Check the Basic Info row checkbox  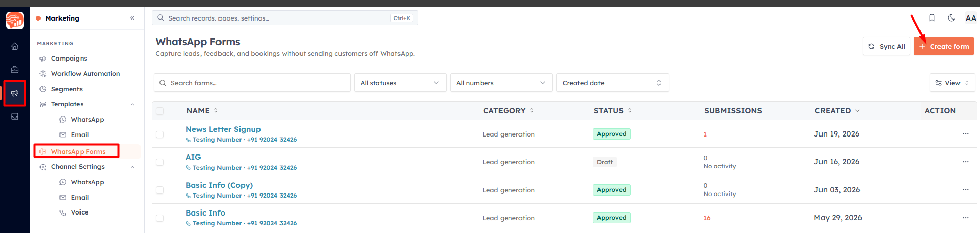(x=159, y=218)
